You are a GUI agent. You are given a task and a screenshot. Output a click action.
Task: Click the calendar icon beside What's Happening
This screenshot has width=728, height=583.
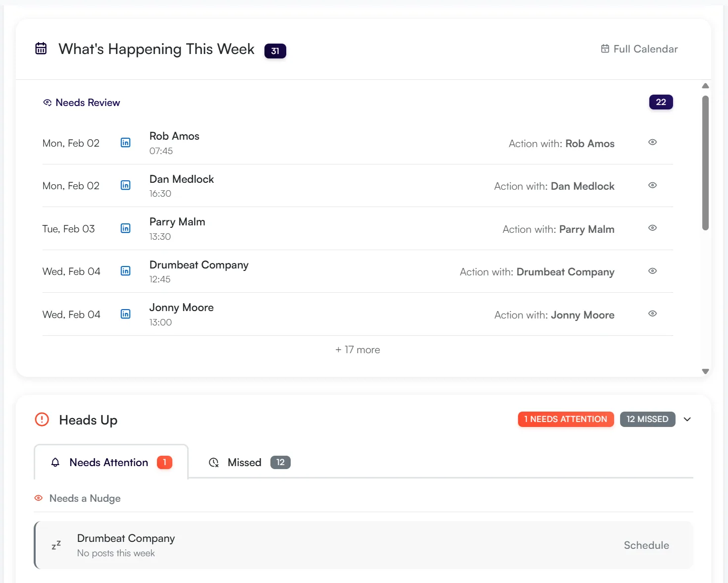click(x=41, y=49)
